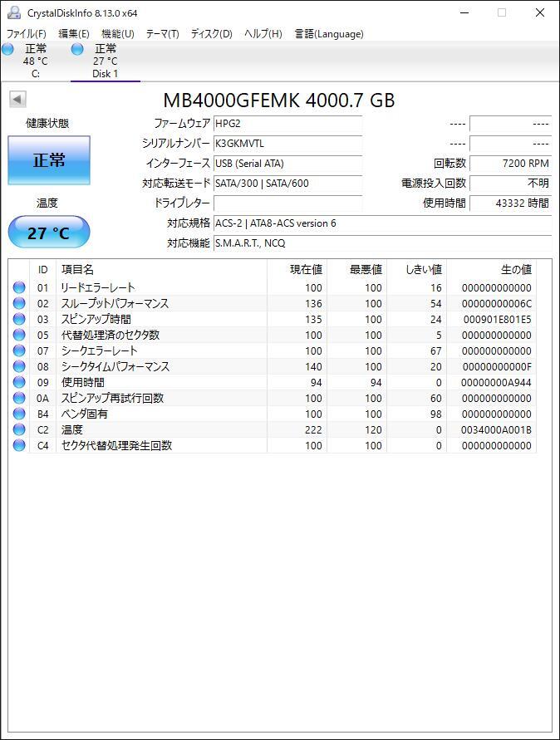Open the 機能(U) menu
Viewport: 560px width, 740px height.
pos(118,33)
